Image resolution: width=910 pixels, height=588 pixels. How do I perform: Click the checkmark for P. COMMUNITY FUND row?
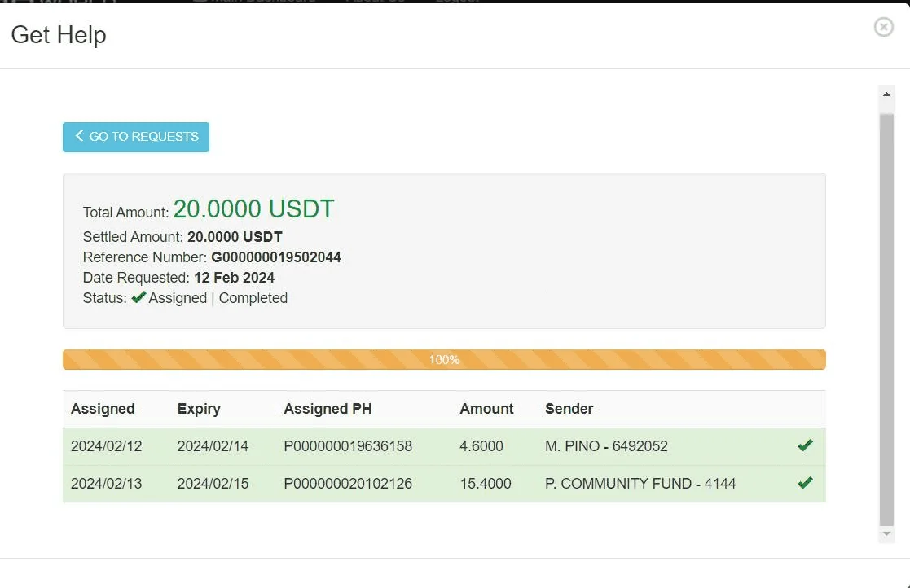click(x=805, y=482)
